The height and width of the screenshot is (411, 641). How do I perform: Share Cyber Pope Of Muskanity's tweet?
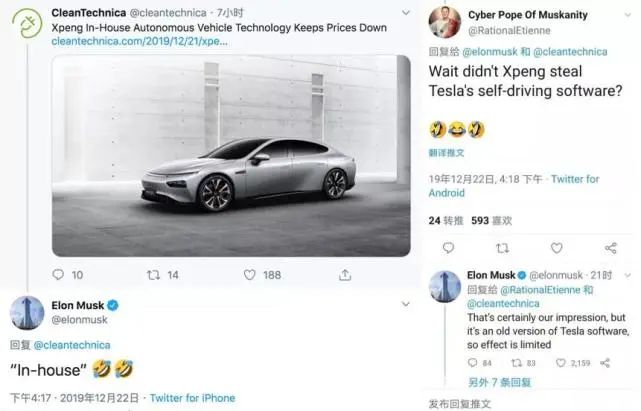click(x=610, y=248)
